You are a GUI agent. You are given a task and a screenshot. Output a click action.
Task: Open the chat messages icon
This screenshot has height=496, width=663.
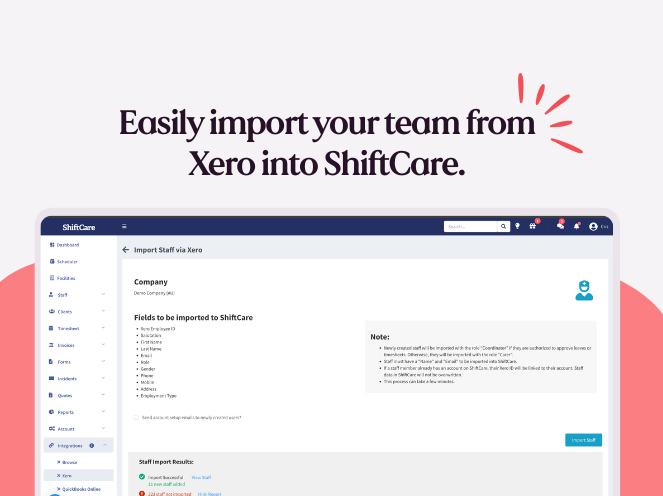click(x=560, y=226)
